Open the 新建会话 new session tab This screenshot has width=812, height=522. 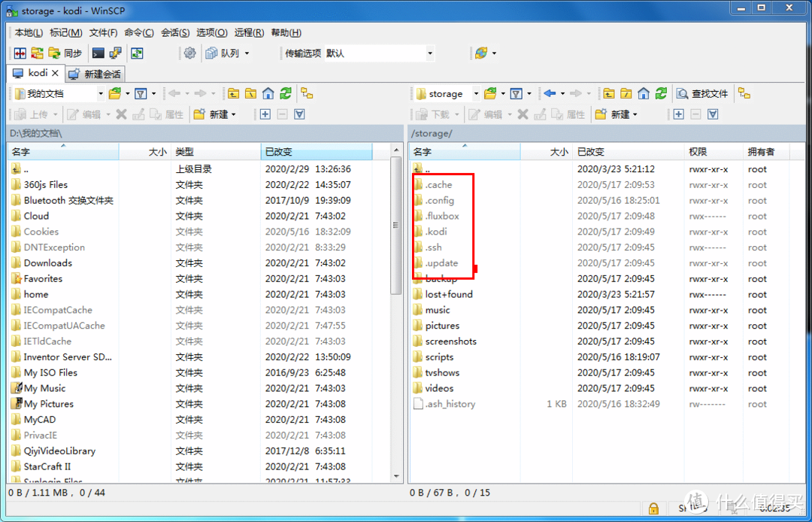[x=95, y=74]
